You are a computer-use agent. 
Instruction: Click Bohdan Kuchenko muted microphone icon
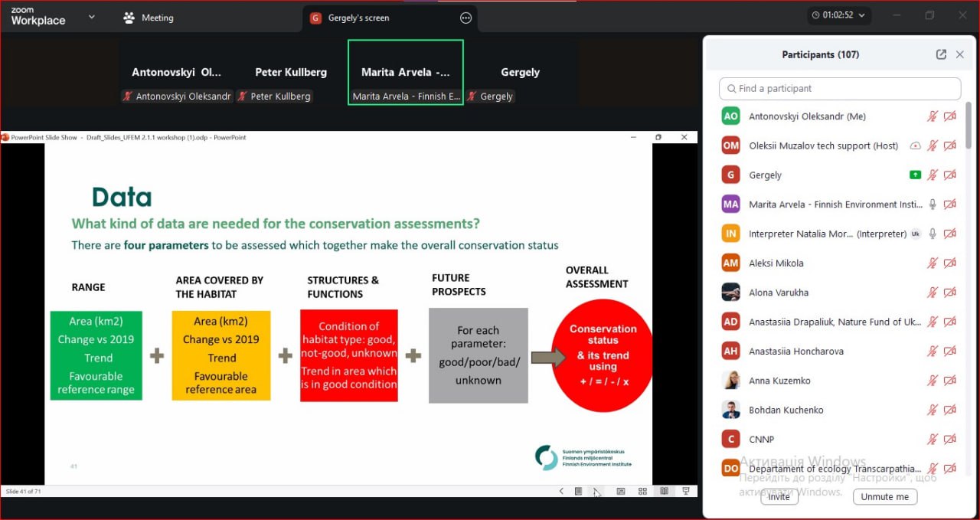pyautogui.click(x=933, y=410)
